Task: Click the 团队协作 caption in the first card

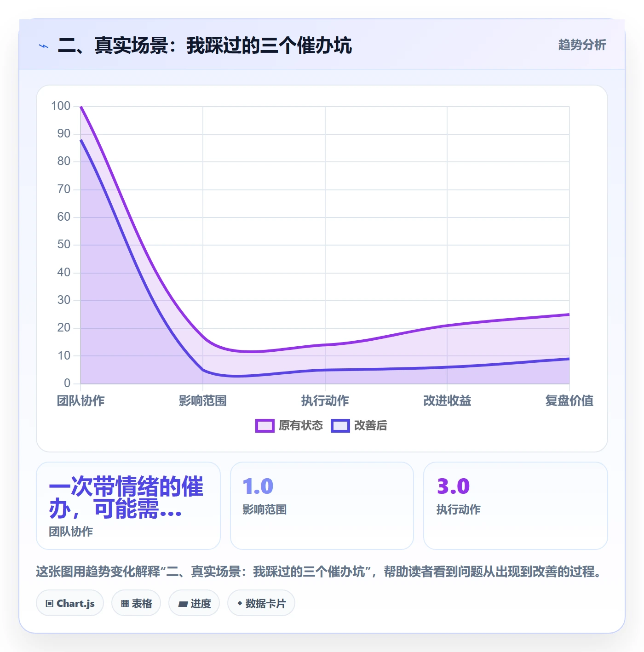Action: [71, 532]
